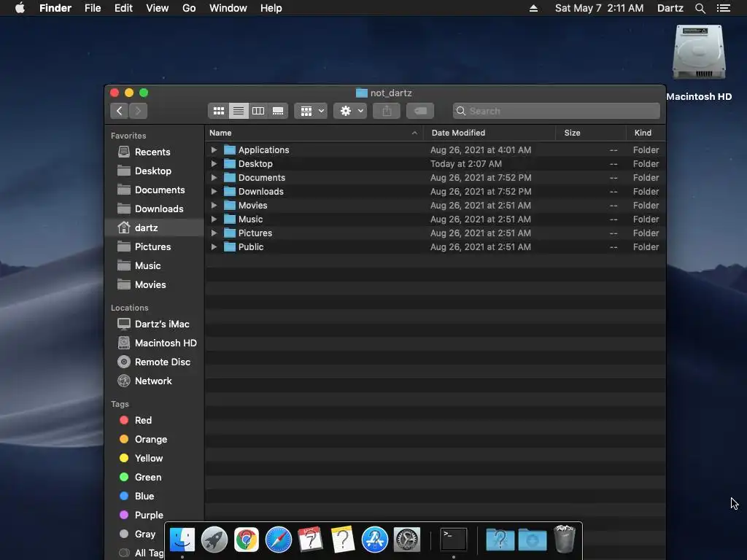Switch to column view in Finder toolbar
The width and height of the screenshot is (747, 560).
click(258, 111)
